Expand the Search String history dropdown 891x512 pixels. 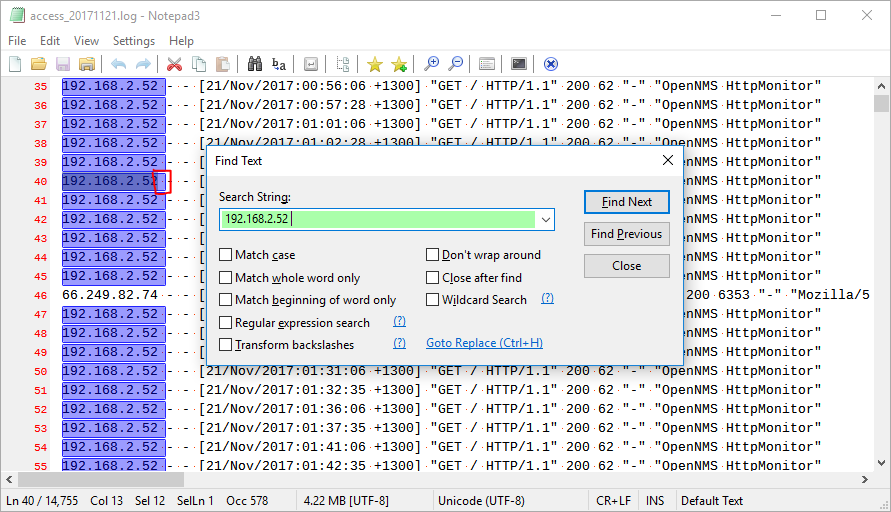tap(546, 219)
